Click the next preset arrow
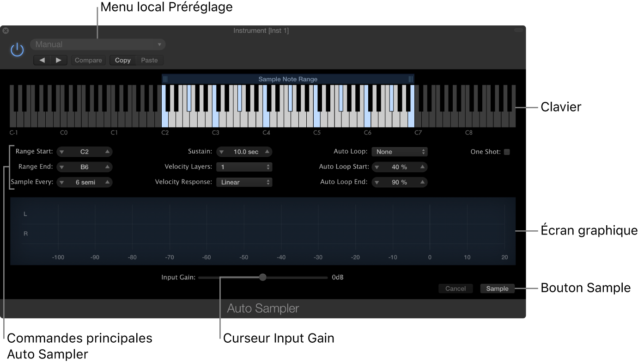This screenshot has height=364, width=644. (58, 60)
